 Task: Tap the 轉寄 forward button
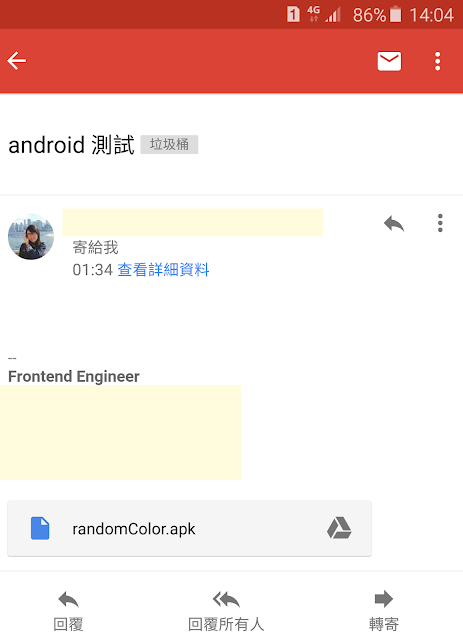click(x=384, y=611)
